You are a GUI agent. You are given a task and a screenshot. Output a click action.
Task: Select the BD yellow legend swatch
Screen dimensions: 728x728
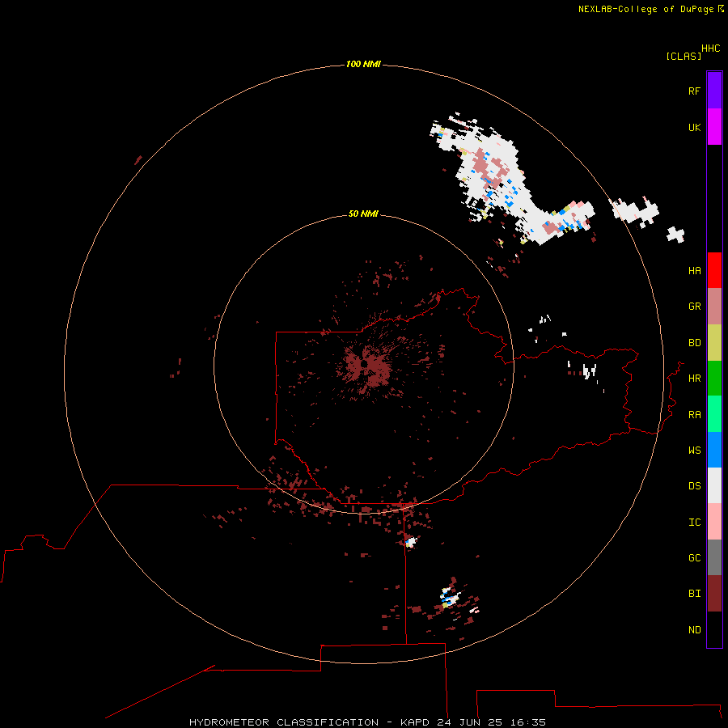click(x=714, y=343)
